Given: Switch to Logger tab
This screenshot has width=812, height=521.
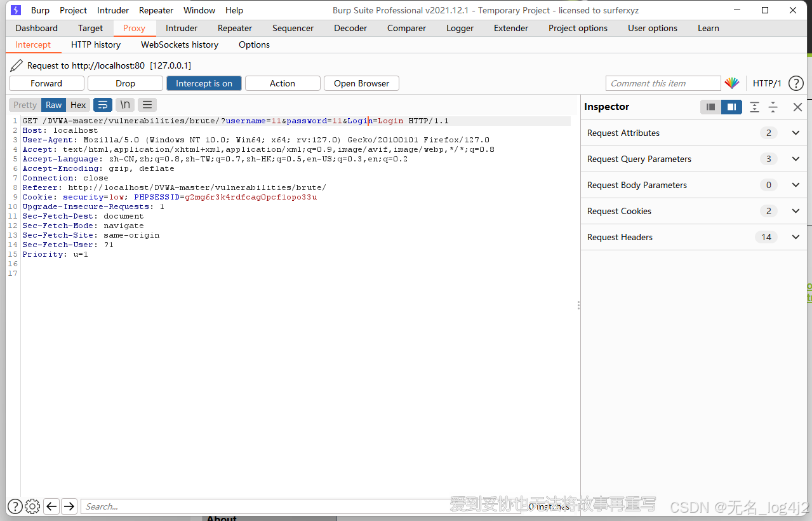Looking at the screenshot, I should click(460, 28).
